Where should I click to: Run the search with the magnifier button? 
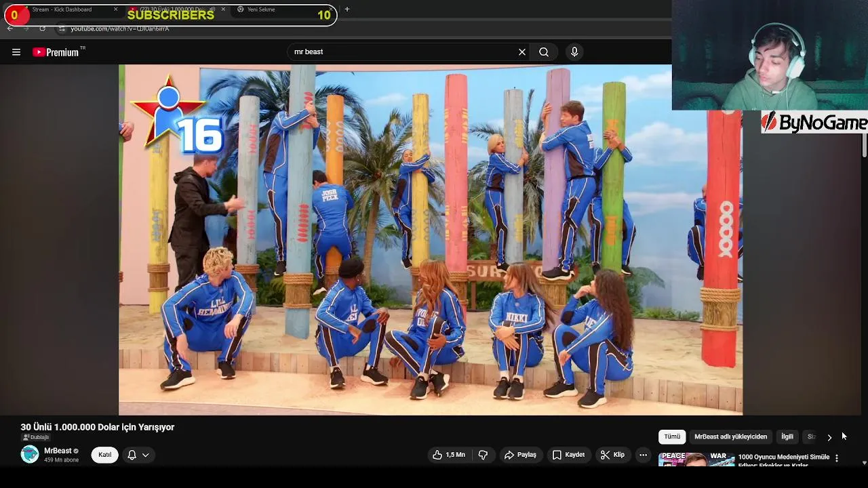[x=544, y=52]
